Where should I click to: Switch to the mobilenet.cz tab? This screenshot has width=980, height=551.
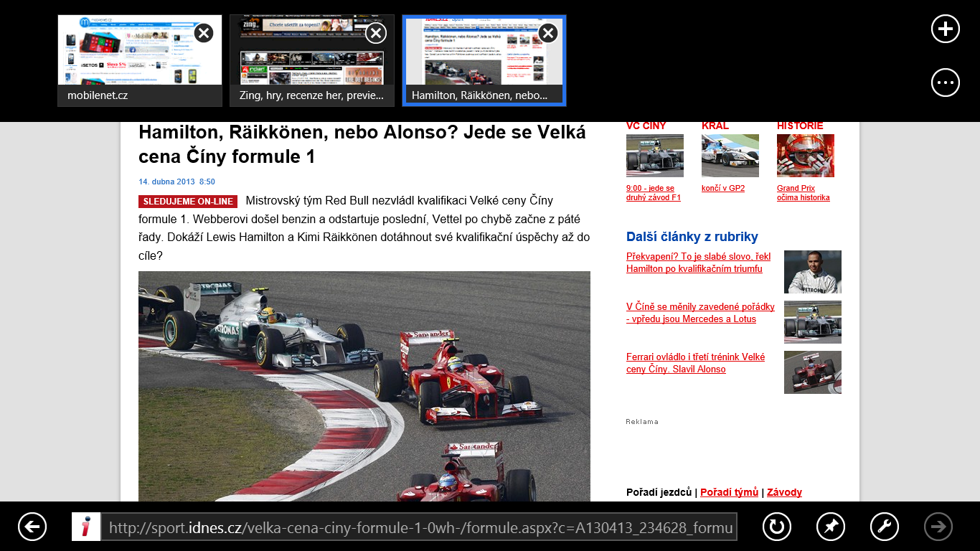[x=129, y=61]
